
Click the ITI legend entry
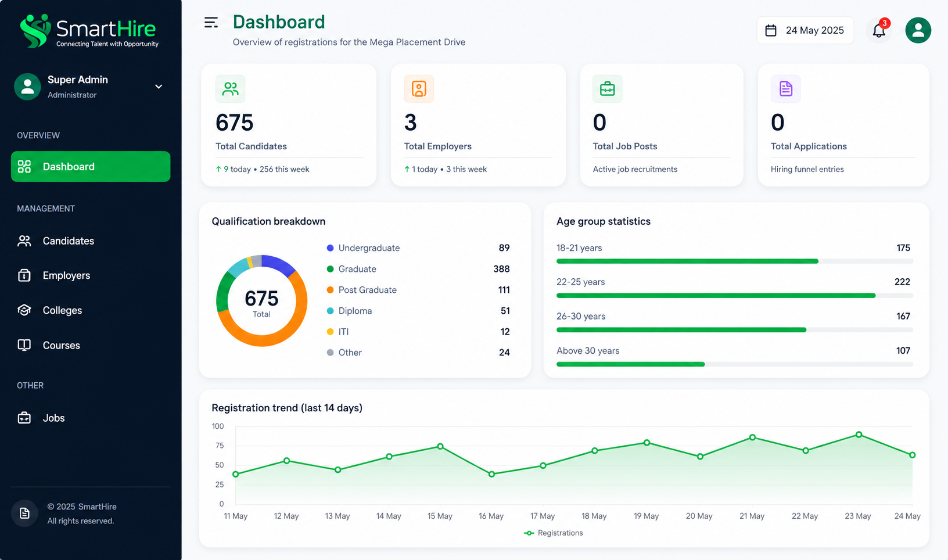(337, 332)
